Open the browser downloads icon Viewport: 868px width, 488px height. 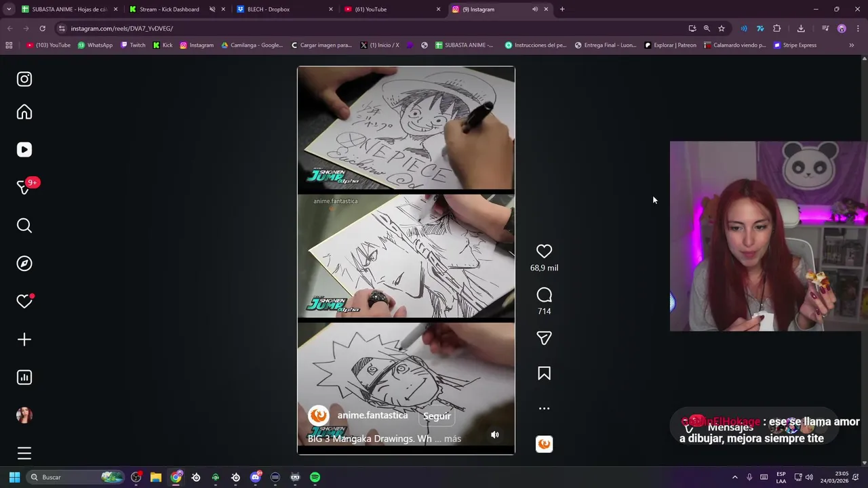[x=801, y=28]
